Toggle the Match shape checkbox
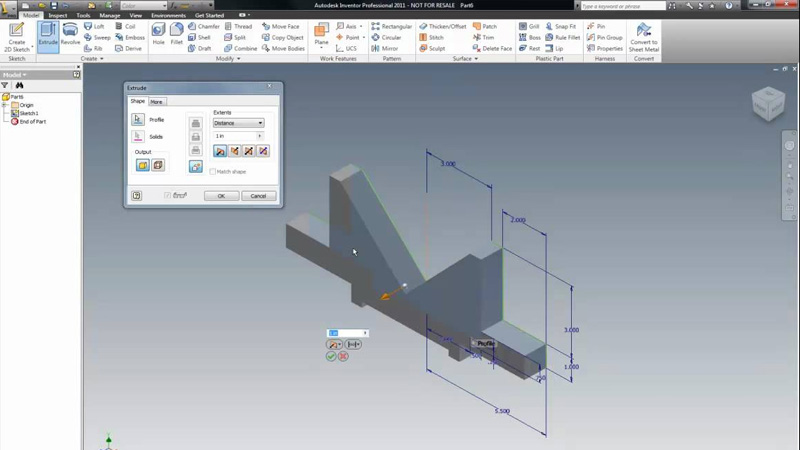Screen dimensions: 800x450 coord(213,171)
